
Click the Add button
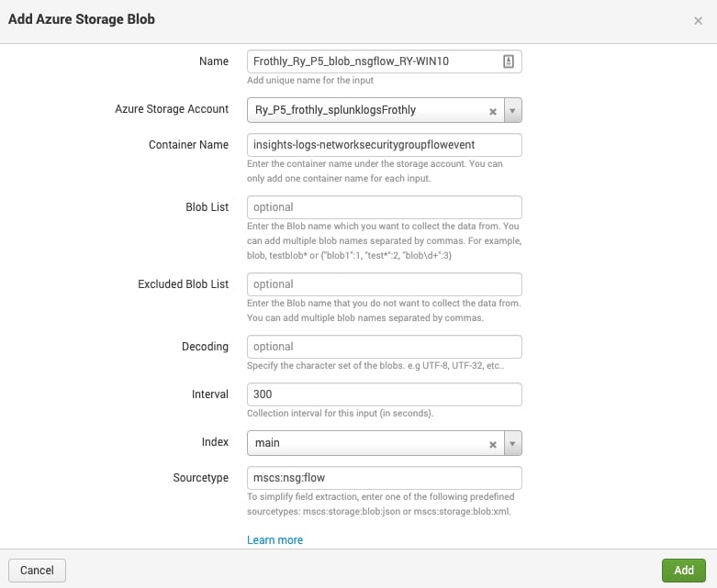684,571
